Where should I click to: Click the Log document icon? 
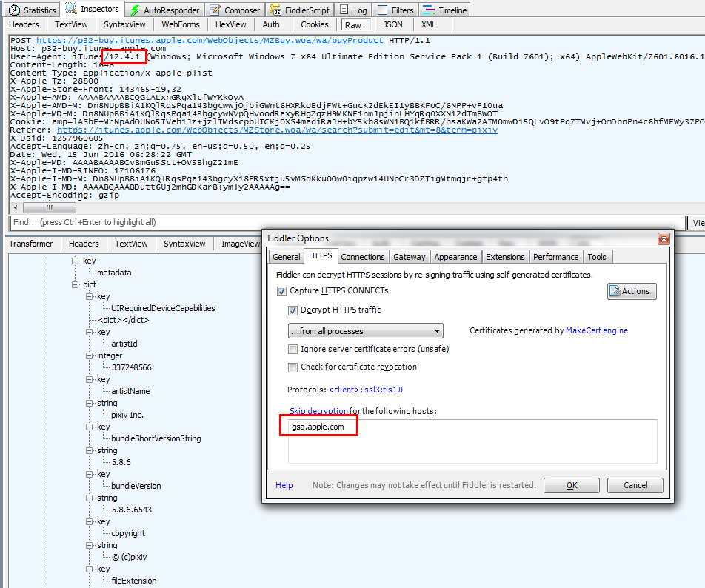pos(344,10)
